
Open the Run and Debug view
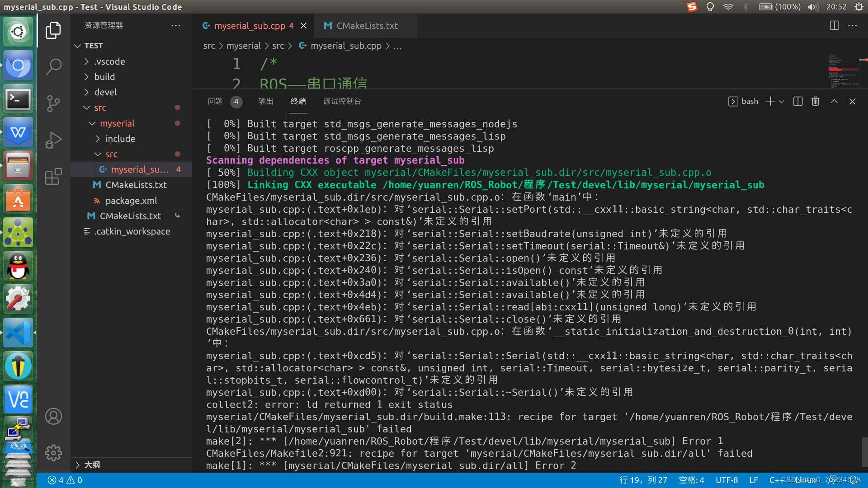[x=53, y=140]
